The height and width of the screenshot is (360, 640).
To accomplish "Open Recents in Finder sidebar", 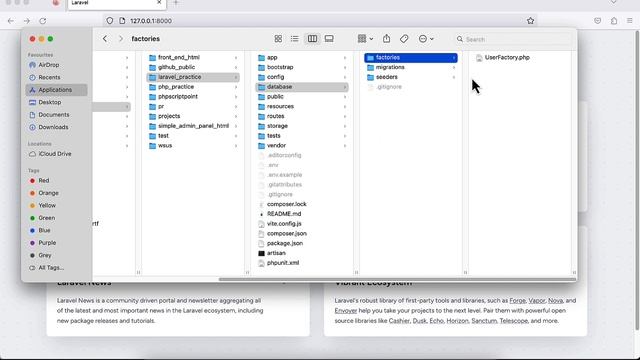I will pyautogui.click(x=56, y=77).
